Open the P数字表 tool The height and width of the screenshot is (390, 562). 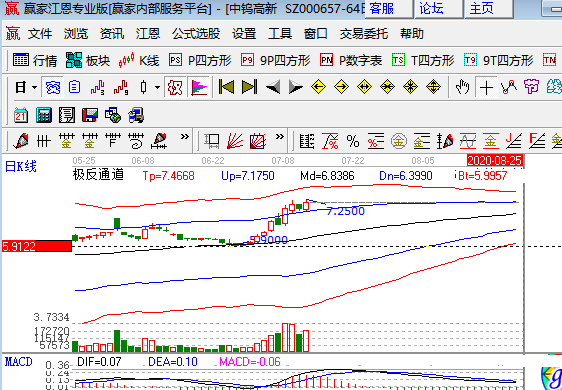coord(351,60)
